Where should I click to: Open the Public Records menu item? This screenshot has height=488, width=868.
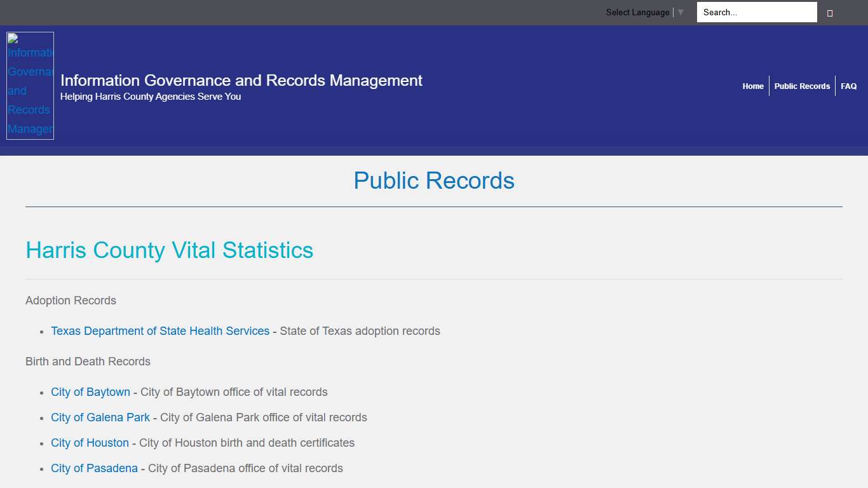803,86
